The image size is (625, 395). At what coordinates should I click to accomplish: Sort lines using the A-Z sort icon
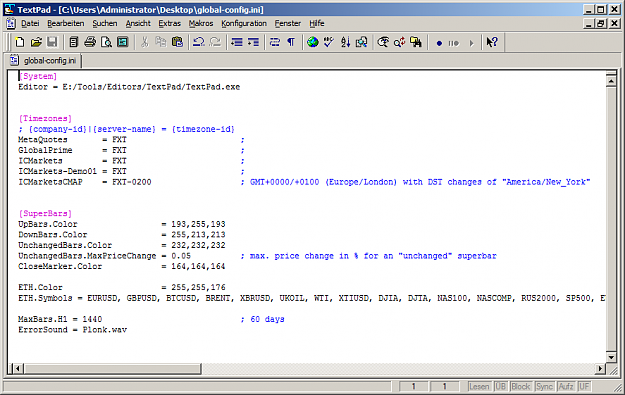pyautogui.click(x=345, y=42)
